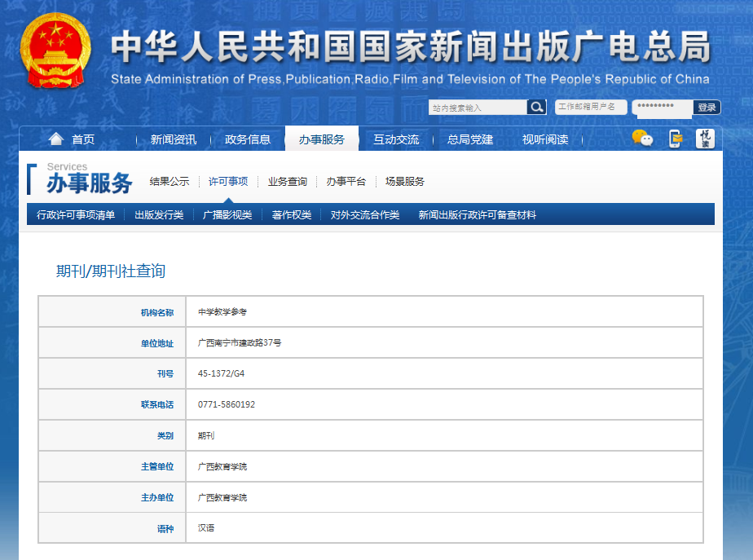Open the mobile client icon

coord(676,139)
